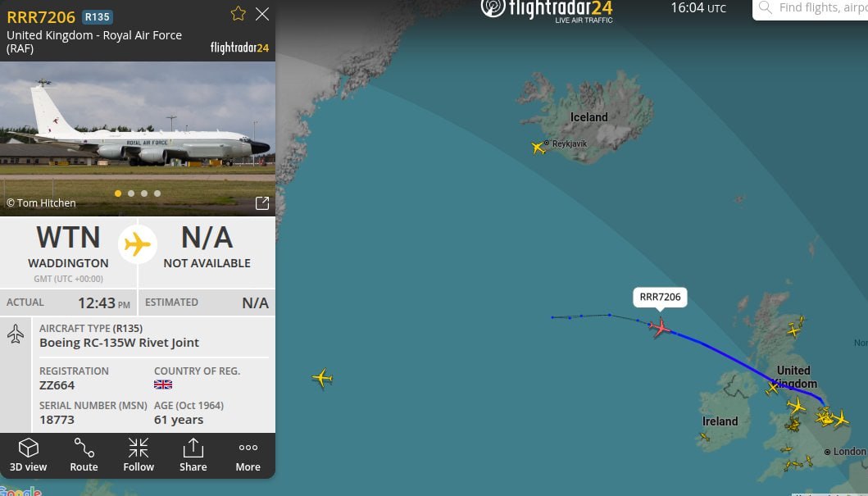Select the fourth photo carousel dot
The width and height of the screenshot is (868, 496).
[157, 193]
